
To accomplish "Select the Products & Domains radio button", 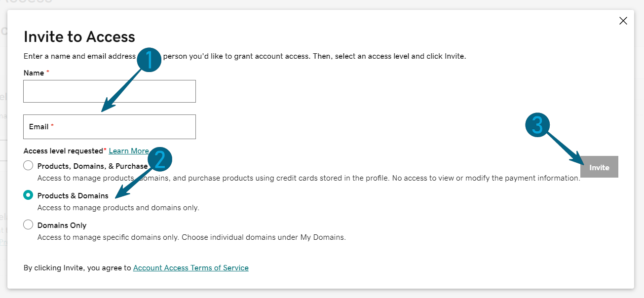I will pyautogui.click(x=28, y=195).
